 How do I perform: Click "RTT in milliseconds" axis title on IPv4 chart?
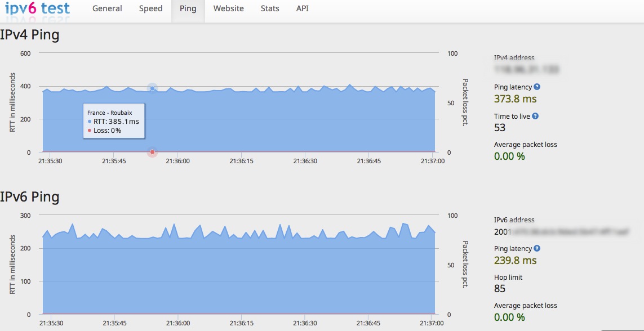13,102
